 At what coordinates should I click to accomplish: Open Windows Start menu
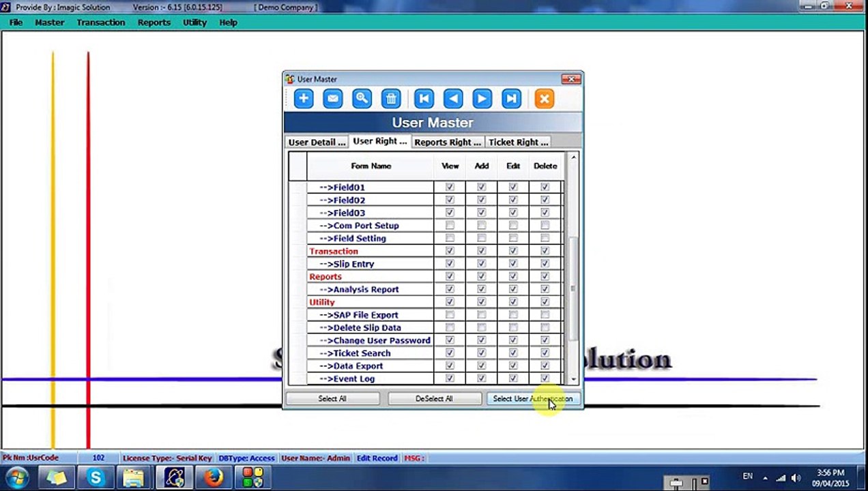17,478
